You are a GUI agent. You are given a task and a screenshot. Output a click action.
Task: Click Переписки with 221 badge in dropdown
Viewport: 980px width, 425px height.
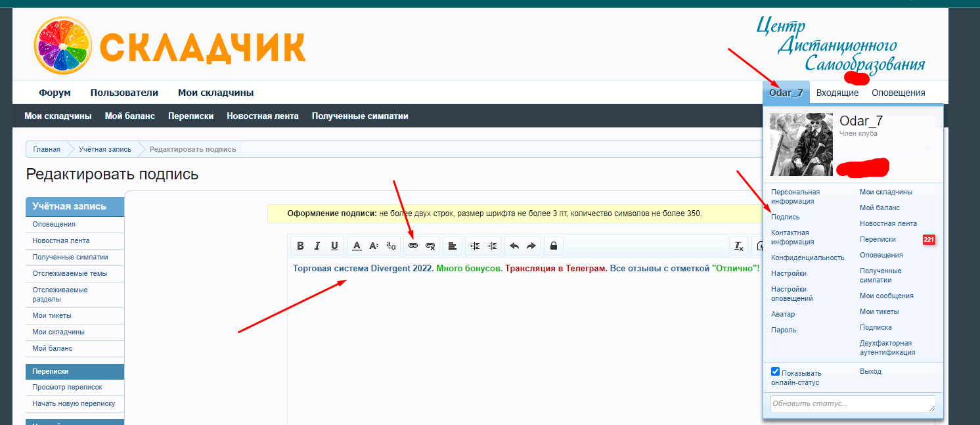[878, 239]
